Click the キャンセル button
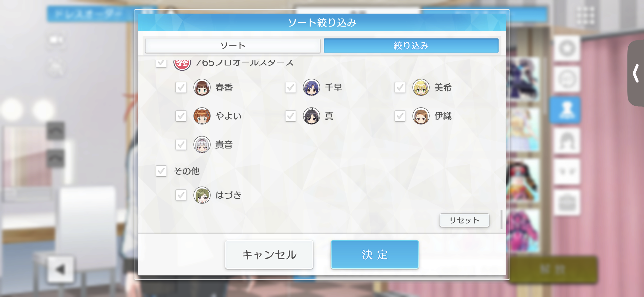This screenshot has height=297, width=644. click(x=269, y=254)
